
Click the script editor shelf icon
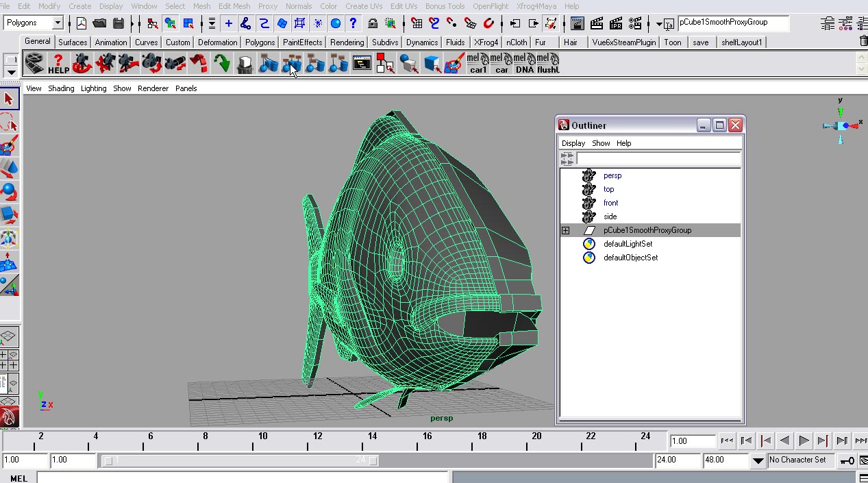point(361,64)
